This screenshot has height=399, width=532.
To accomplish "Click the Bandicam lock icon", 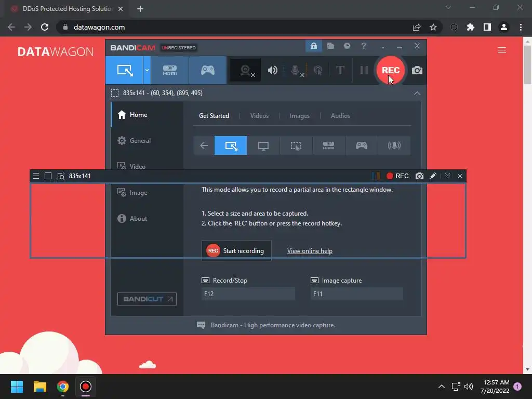I will click(313, 46).
